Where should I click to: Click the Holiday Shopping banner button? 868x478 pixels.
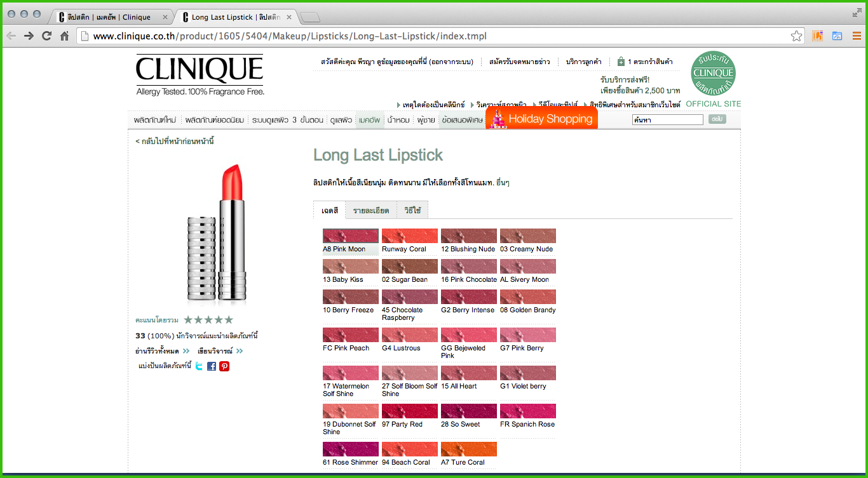[x=541, y=118]
